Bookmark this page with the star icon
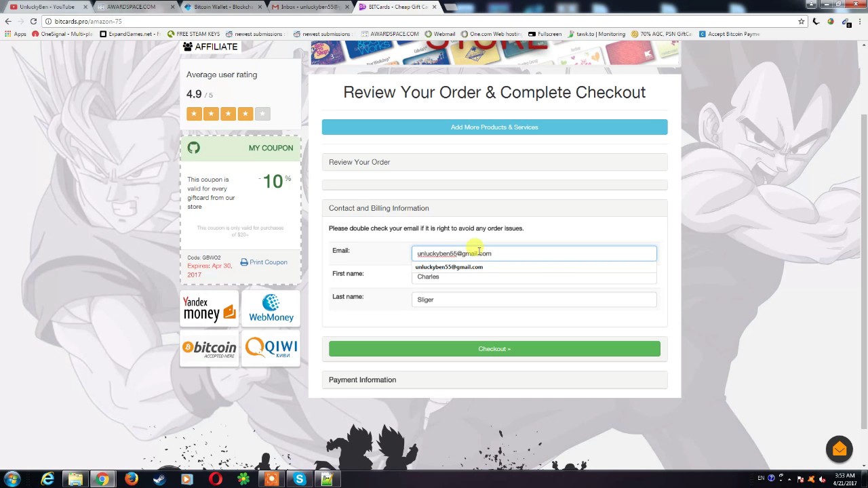The height and width of the screenshot is (488, 868). pos(801,21)
